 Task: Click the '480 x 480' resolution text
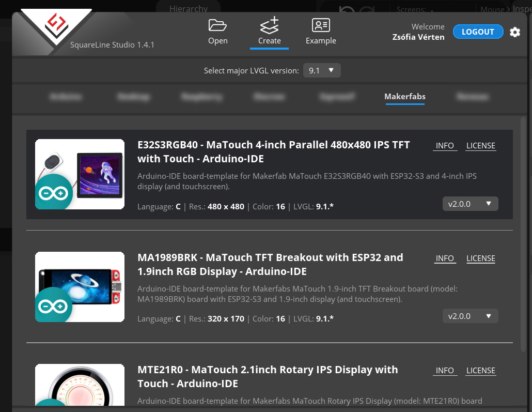click(x=226, y=206)
